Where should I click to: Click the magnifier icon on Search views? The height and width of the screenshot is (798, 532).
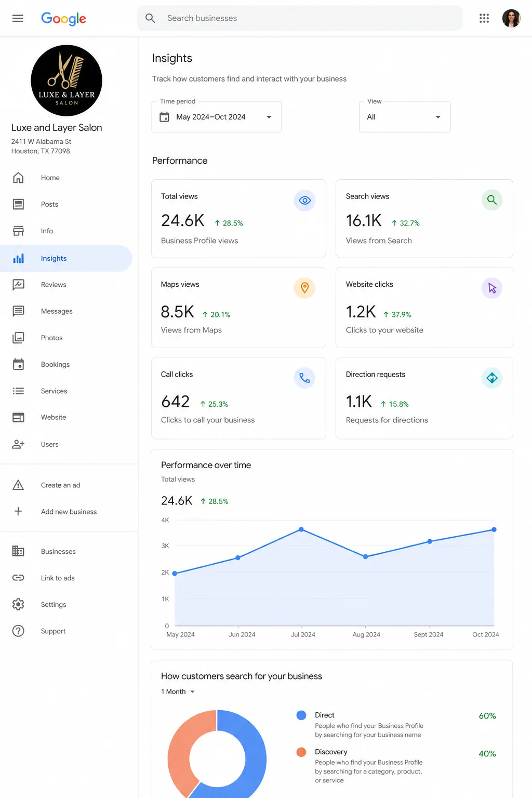click(x=492, y=200)
